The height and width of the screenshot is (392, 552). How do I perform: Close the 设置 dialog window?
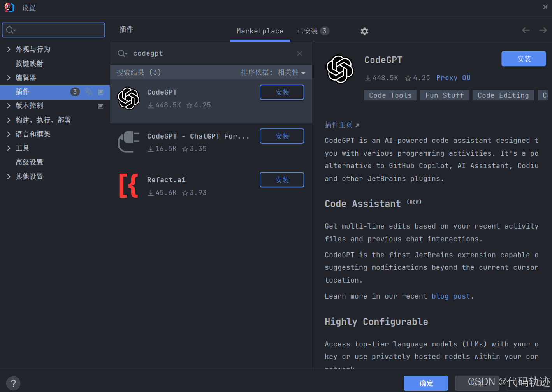coord(545,7)
